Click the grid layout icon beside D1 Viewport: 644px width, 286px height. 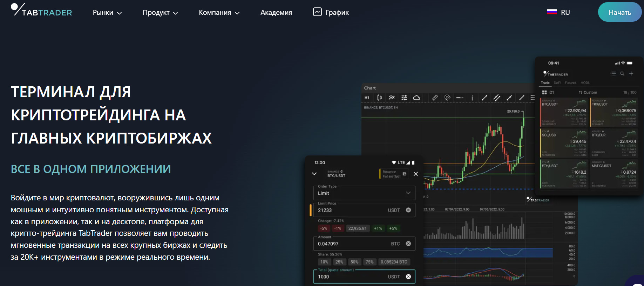544,92
